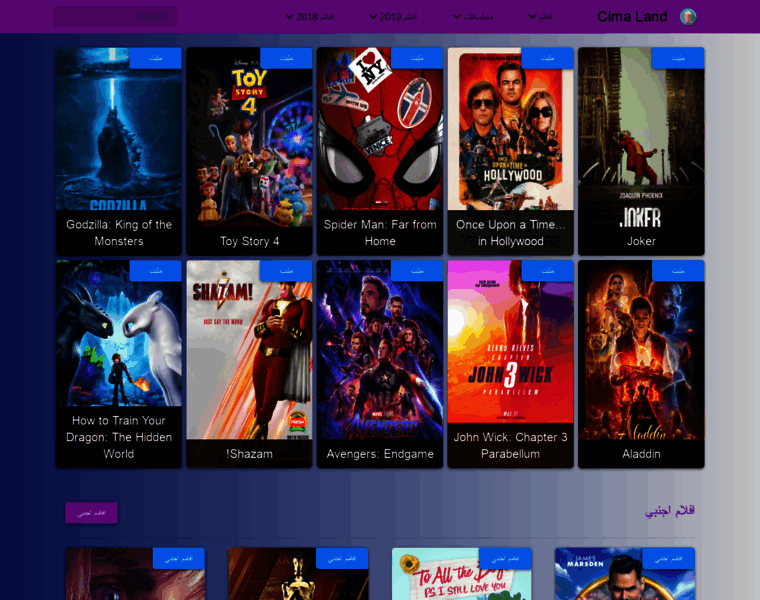Select the 'Spider Man: Far from Home' title
Viewport: 760px width, 600px height.
[x=380, y=233]
